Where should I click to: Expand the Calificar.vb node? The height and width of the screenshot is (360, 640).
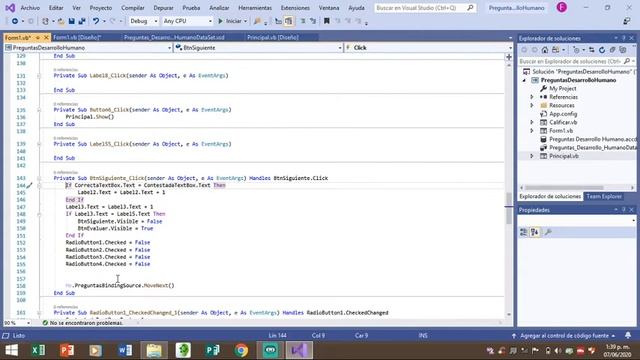(532, 122)
